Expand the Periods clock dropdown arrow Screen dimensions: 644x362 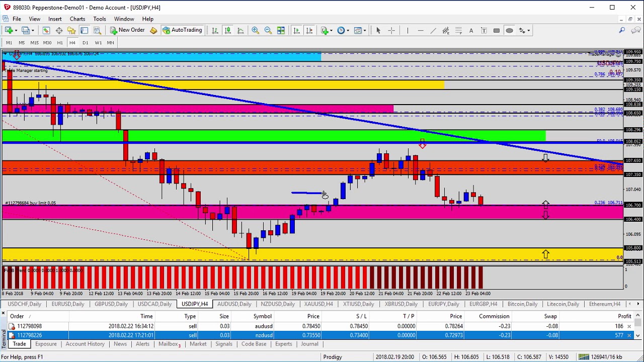(348, 30)
